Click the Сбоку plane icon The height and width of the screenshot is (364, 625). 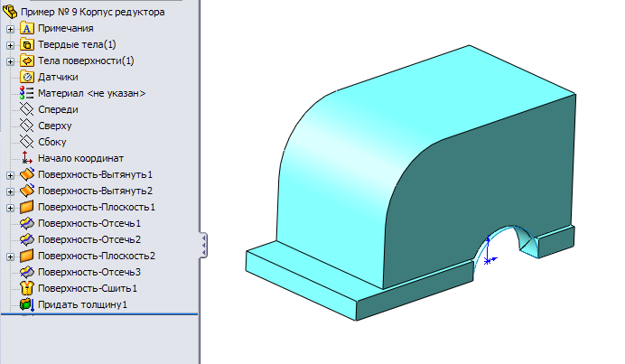[x=27, y=142]
